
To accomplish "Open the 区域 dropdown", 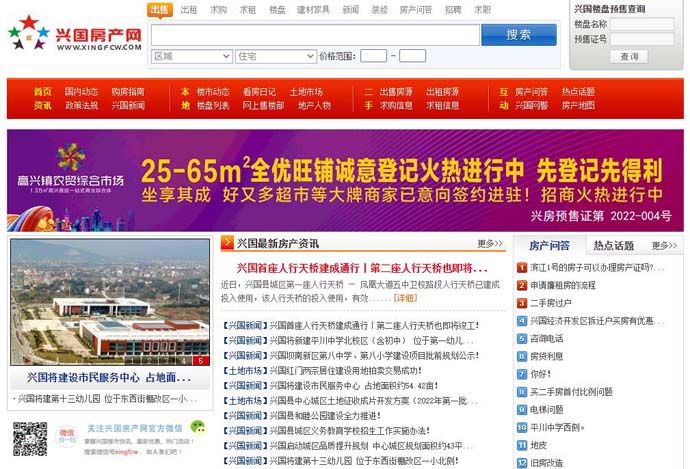I will (x=192, y=56).
